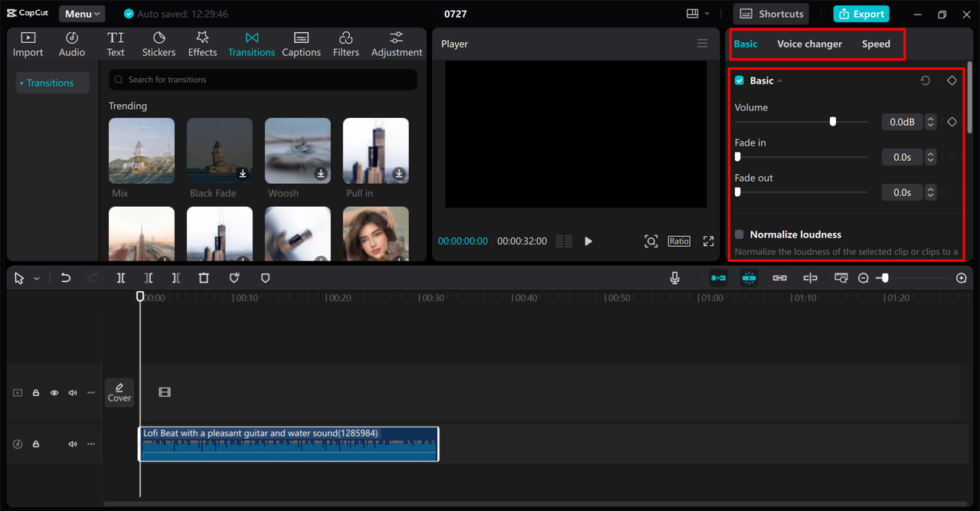The height and width of the screenshot is (511, 980).
Task: Undo the last action
Action: [66, 278]
